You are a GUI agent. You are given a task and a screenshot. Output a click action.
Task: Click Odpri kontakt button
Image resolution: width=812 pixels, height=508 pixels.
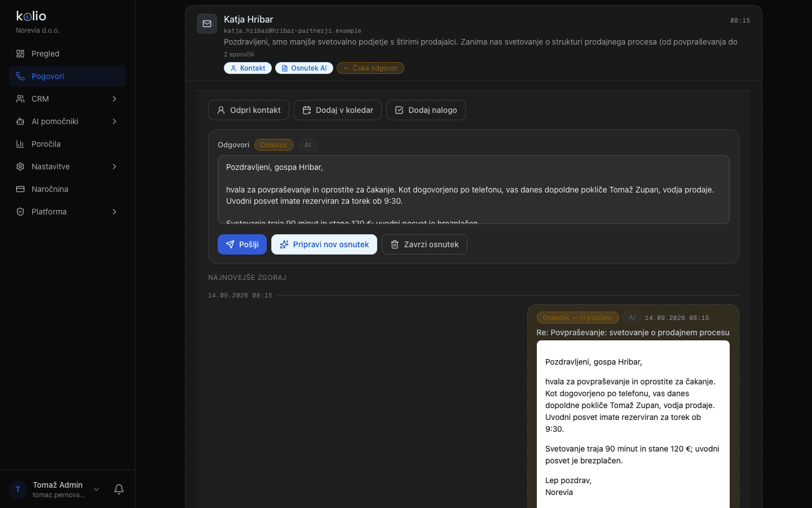[249, 110]
